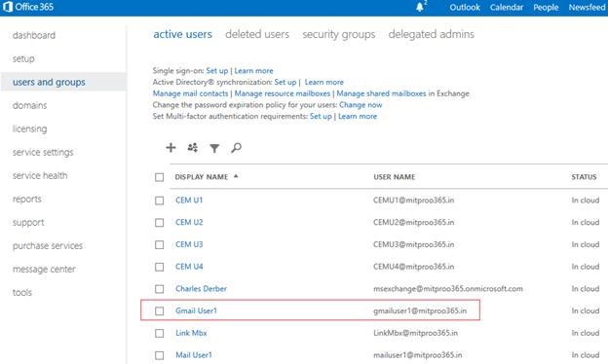Click the USER NAME column header
The image size is (608, 364).
click(395, 177)
